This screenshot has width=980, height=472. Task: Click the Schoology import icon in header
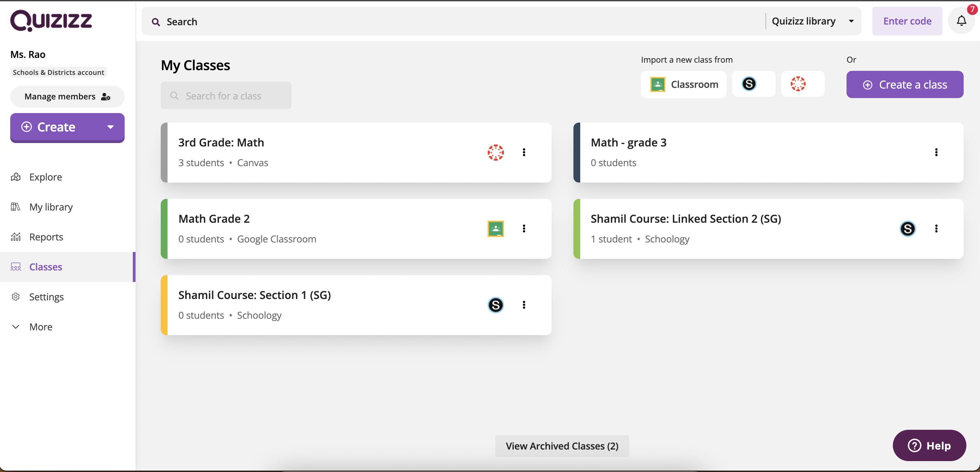tap(749, 84)
